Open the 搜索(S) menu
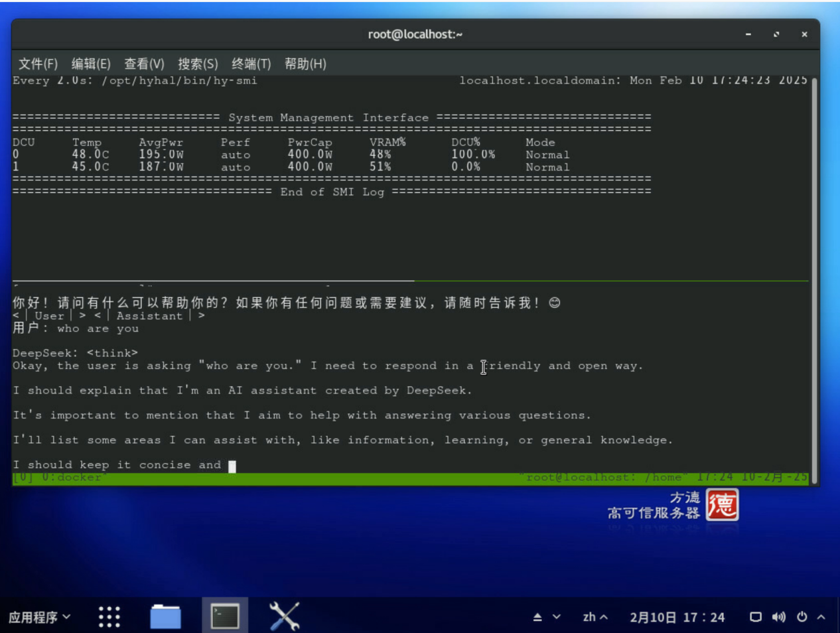The image size is (840, 633). click(x=198, y=64)
